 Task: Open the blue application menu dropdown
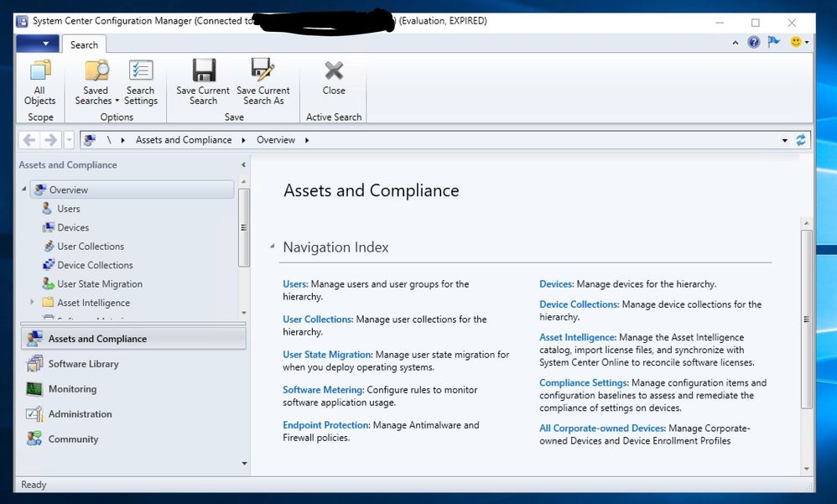pyautogui.click(x=38, y=44)
